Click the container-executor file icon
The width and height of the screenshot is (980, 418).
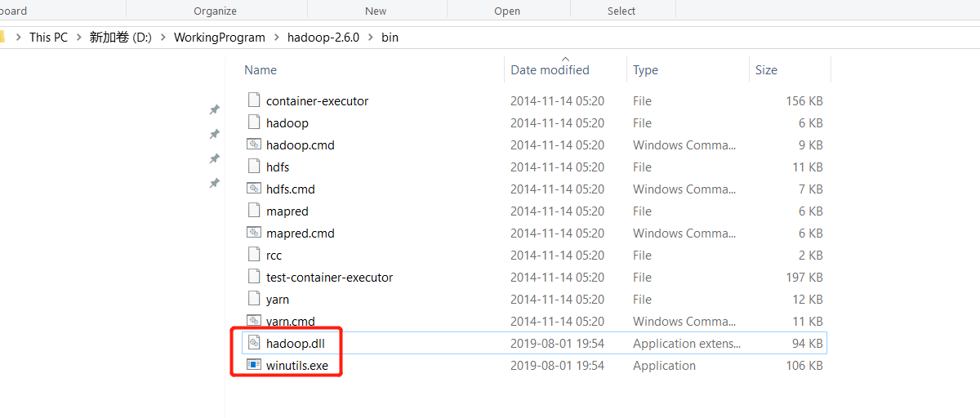pos(253,100)
